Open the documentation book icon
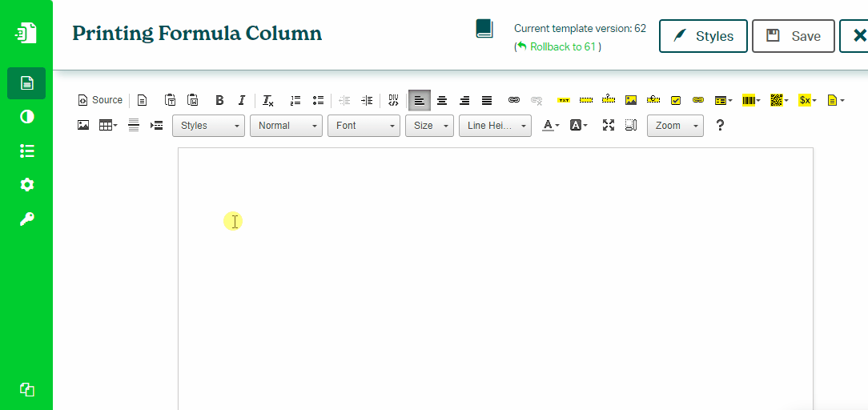 [484, 30]
